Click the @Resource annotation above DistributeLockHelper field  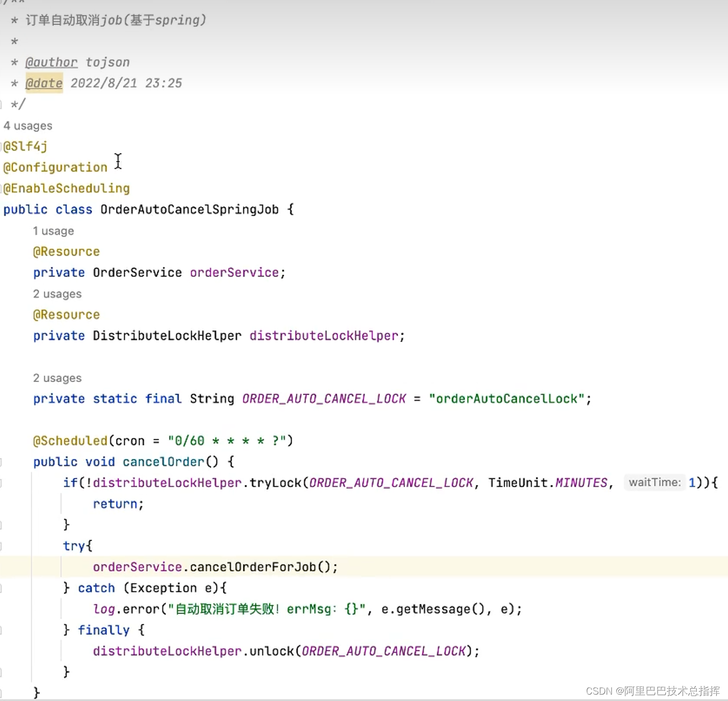(x=67, y=315)
